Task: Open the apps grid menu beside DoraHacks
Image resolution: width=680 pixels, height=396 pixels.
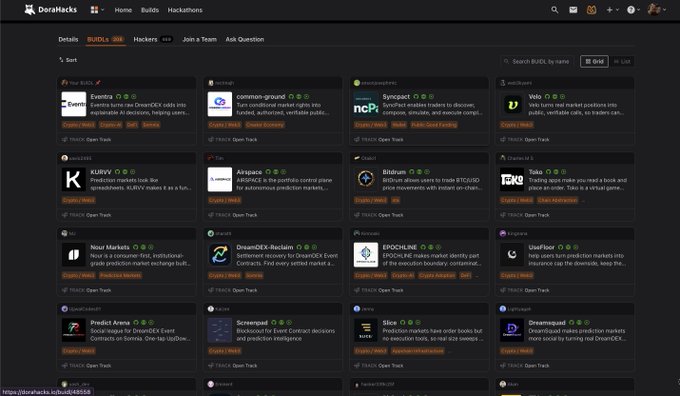Action: click(x=97, y=10)
